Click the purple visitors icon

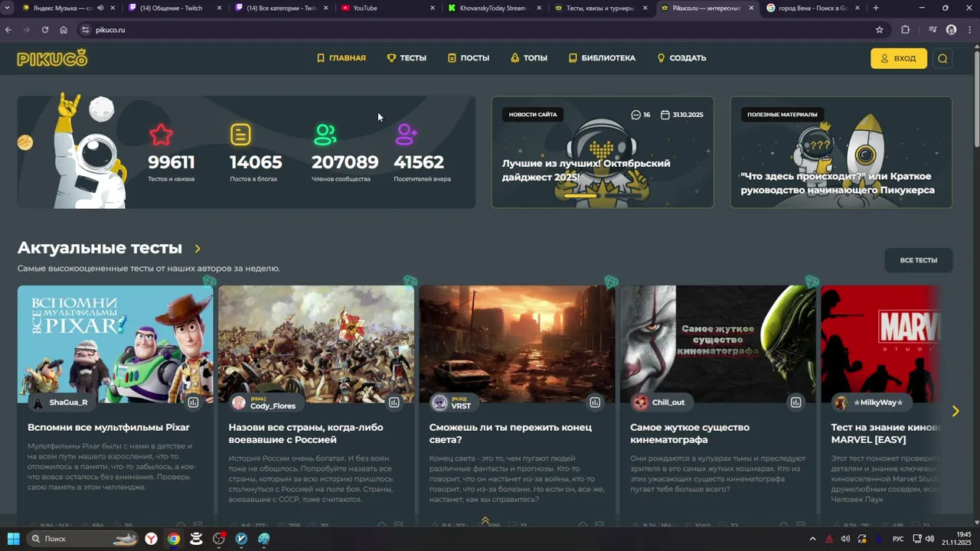click(x=406, y=135)
